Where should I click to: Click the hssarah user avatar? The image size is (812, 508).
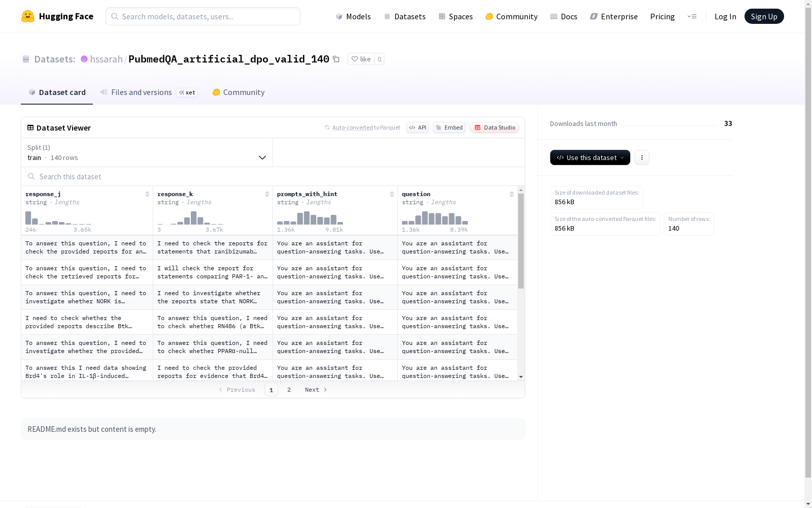coord(84,59)
